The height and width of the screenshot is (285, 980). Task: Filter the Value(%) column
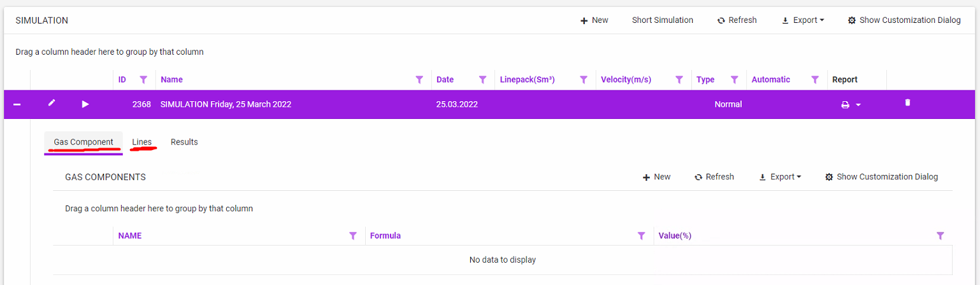940,235
